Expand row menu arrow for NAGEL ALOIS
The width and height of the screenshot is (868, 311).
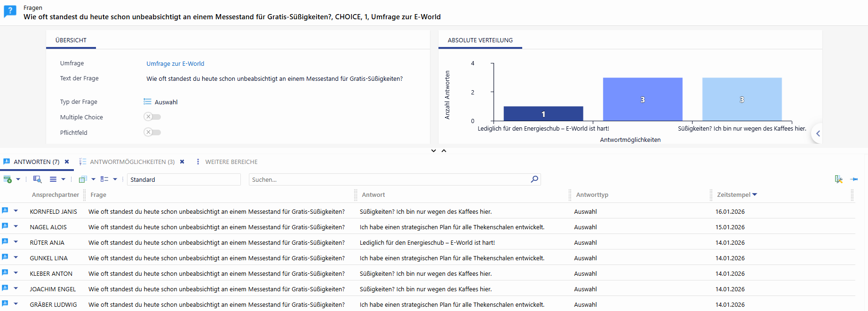tap(16, 226)
